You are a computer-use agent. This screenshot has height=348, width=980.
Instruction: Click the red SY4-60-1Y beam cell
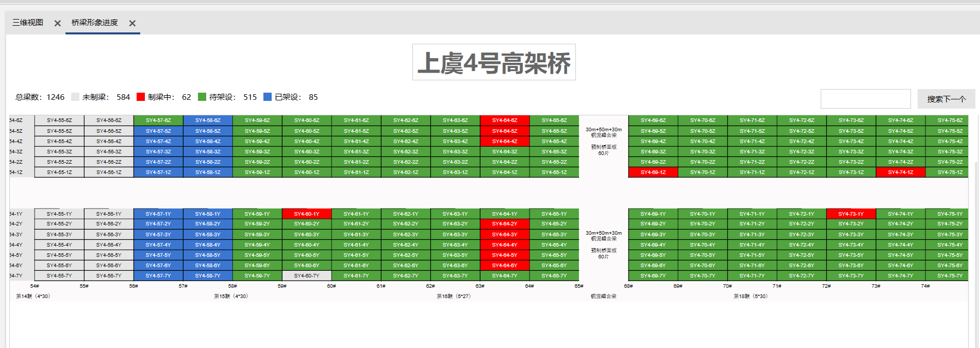coord(306,214)
